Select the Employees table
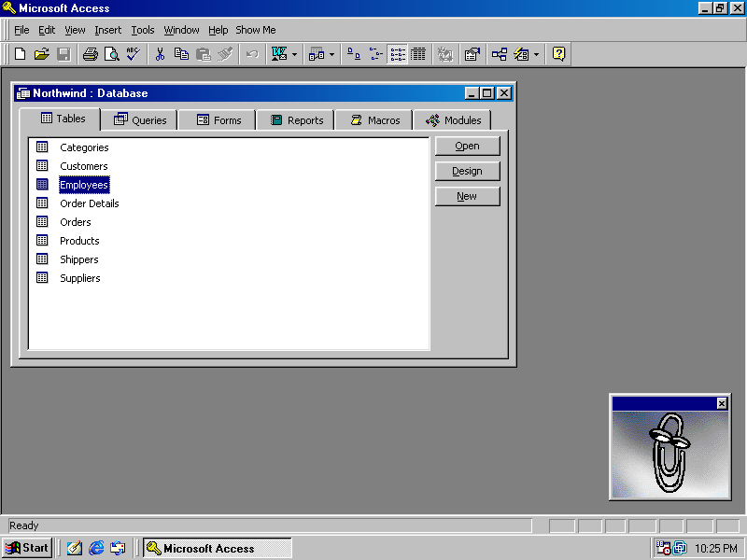747x560 pixels. [84, 185]
